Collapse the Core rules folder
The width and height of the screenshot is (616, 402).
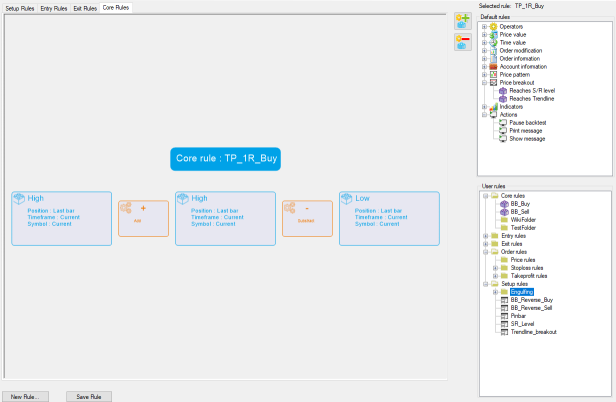point(486,196)
